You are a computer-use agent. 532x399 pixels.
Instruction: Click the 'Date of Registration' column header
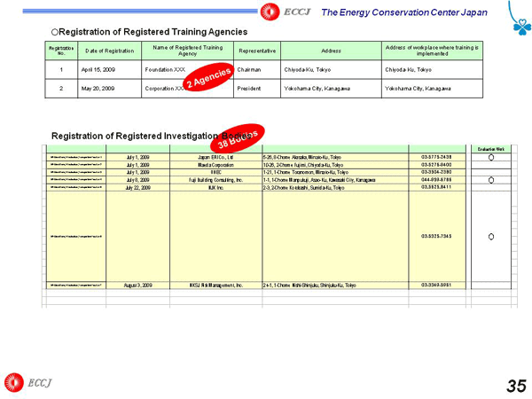click(110, 51)
